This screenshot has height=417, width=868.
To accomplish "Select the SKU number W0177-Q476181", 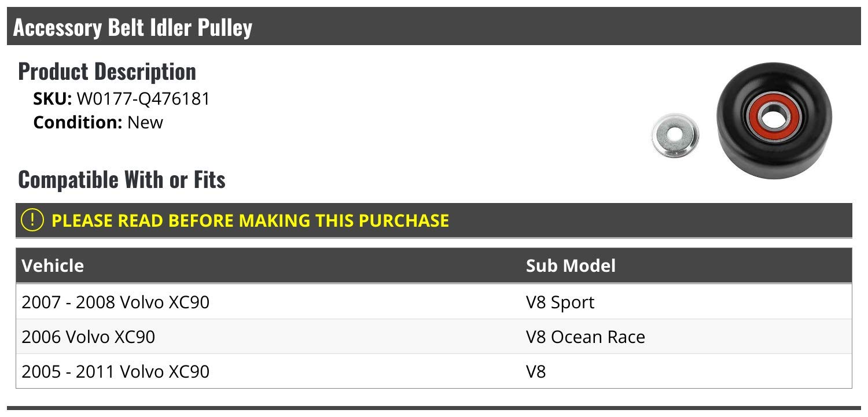I will [x=143, y=99].
